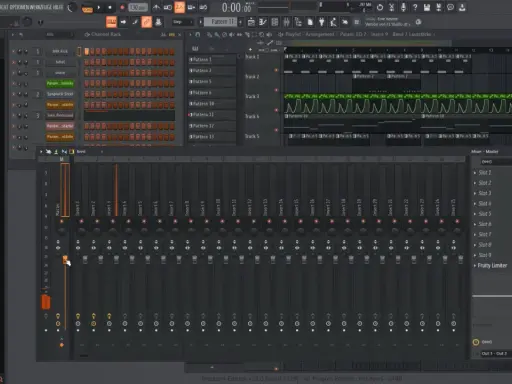
Task: Select the green automation channel in Channel Rack
Action: (x=60, y=83)
